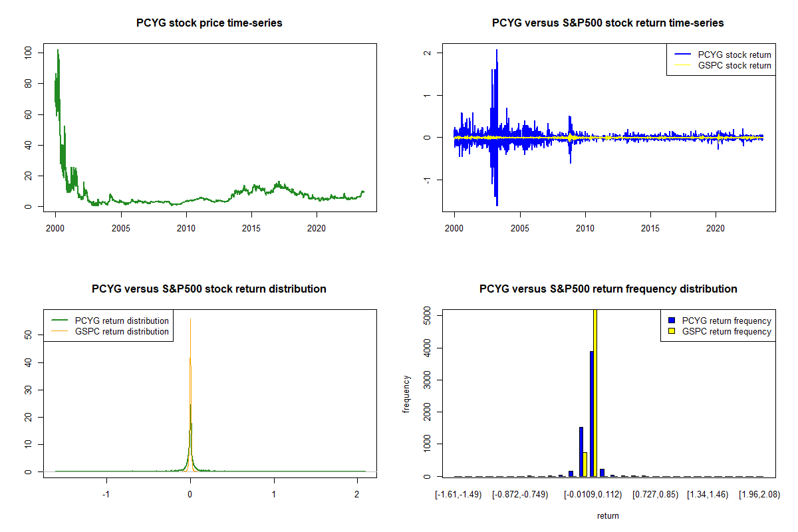Click yellow square beside GSPC return frequency
Viewport: 798px width, 532px height.
coord(672,331)
